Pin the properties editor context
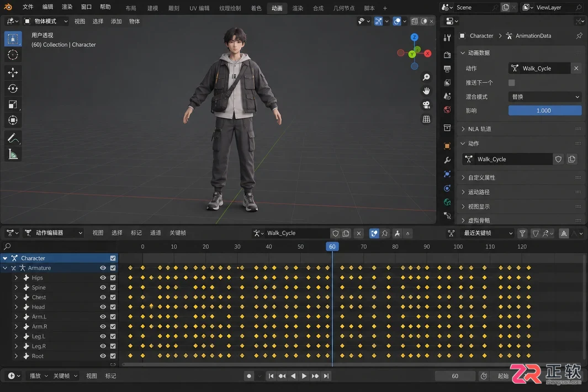588x392 pixels. pos(579,36)
